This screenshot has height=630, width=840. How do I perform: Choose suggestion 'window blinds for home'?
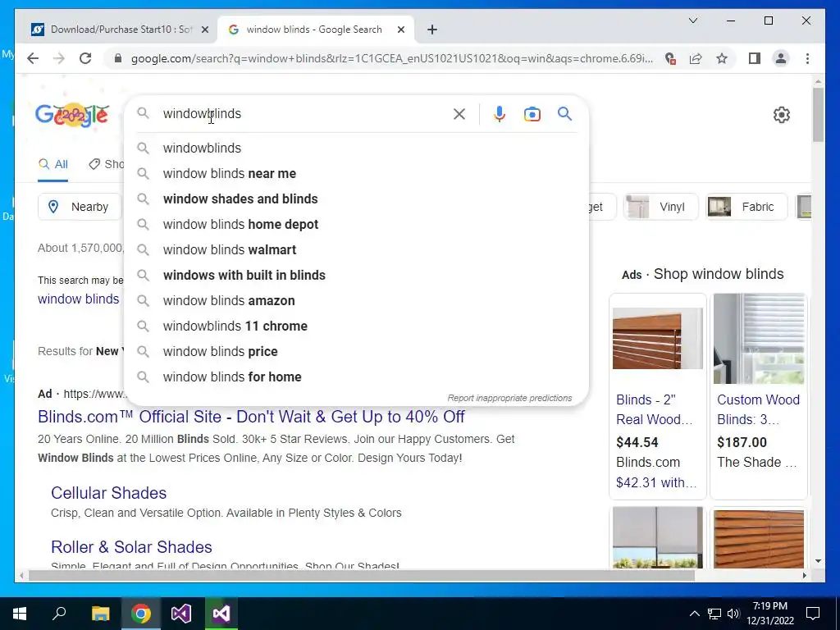(356, 377)
